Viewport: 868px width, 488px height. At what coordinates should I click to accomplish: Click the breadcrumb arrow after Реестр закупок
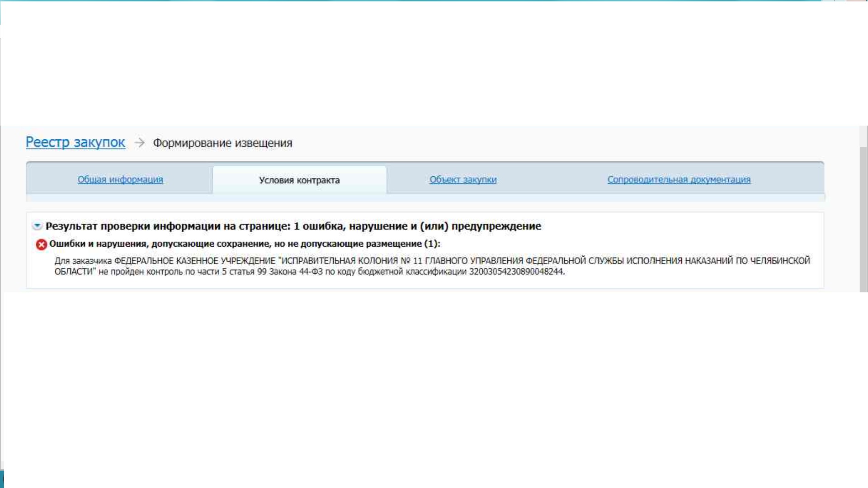pyautogui.click(x=139, y=143)
